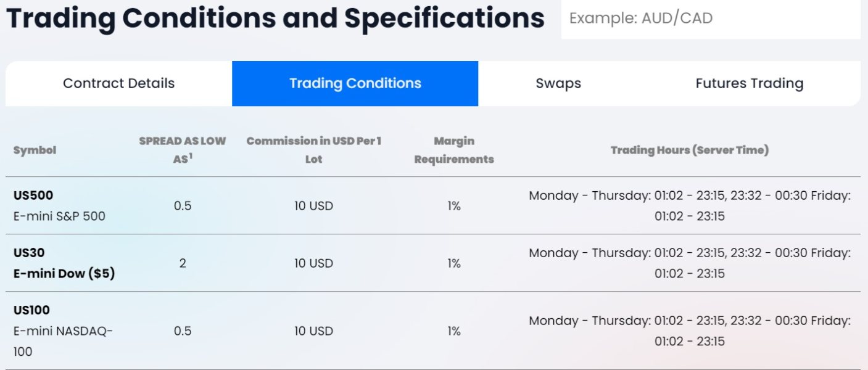This screenshot has width=868, height=370.
Task: Select the Trading Conditions tab
Action: click(355, 83)
